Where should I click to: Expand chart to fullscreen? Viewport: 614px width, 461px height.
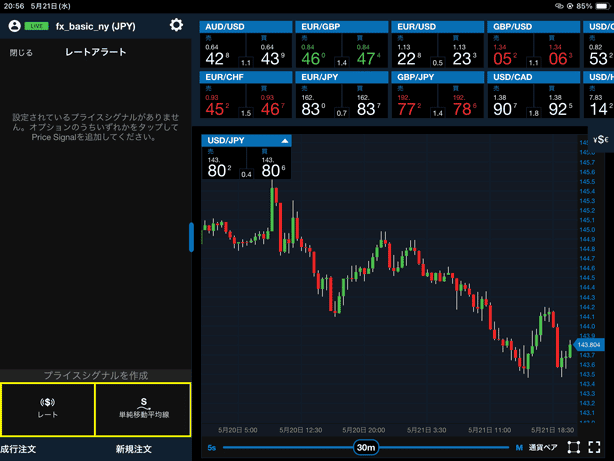[594, 447]
